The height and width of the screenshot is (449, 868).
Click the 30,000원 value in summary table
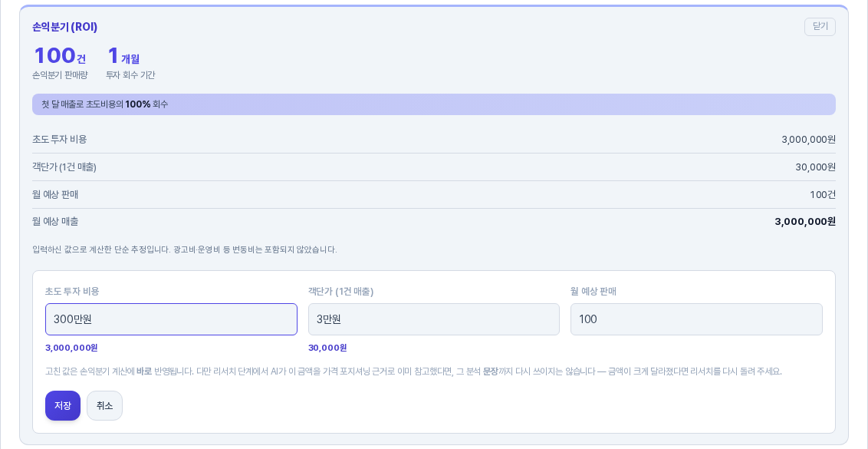(815, 167)
